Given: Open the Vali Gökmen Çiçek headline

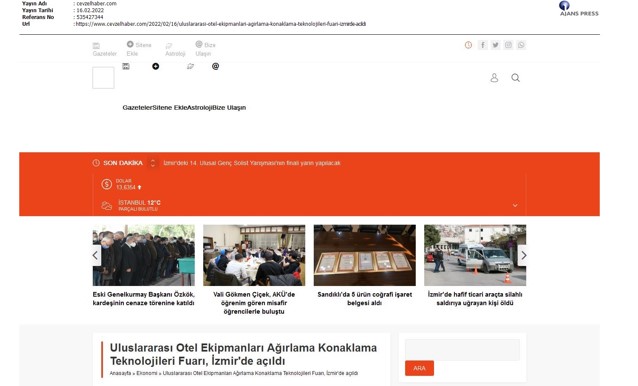Looking at the screenshot, I should tap(254, 303).
